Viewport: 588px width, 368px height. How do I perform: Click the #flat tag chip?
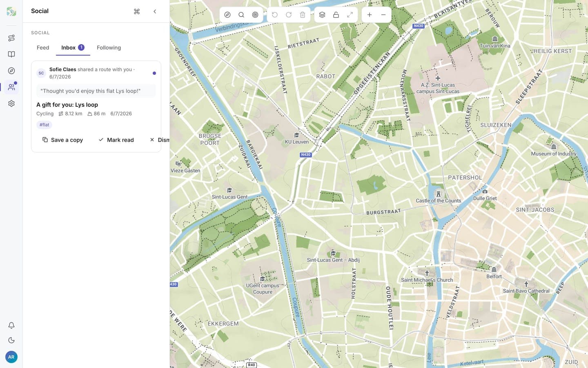(44, 125)
